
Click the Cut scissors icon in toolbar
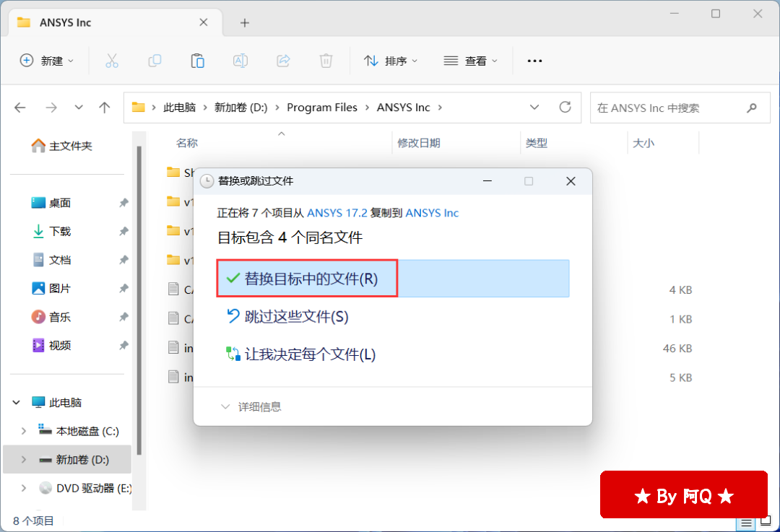coord(112,61)
